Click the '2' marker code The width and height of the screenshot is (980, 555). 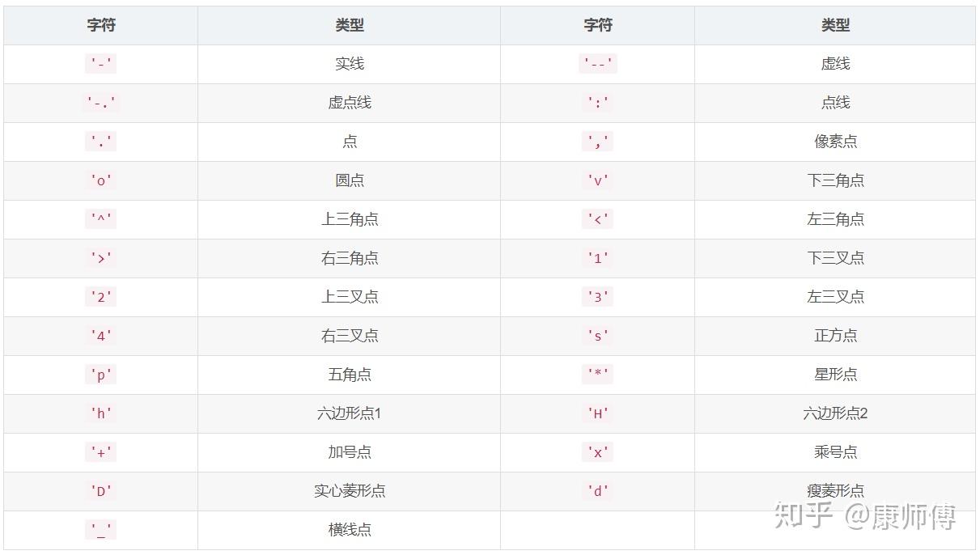[101, 297]
